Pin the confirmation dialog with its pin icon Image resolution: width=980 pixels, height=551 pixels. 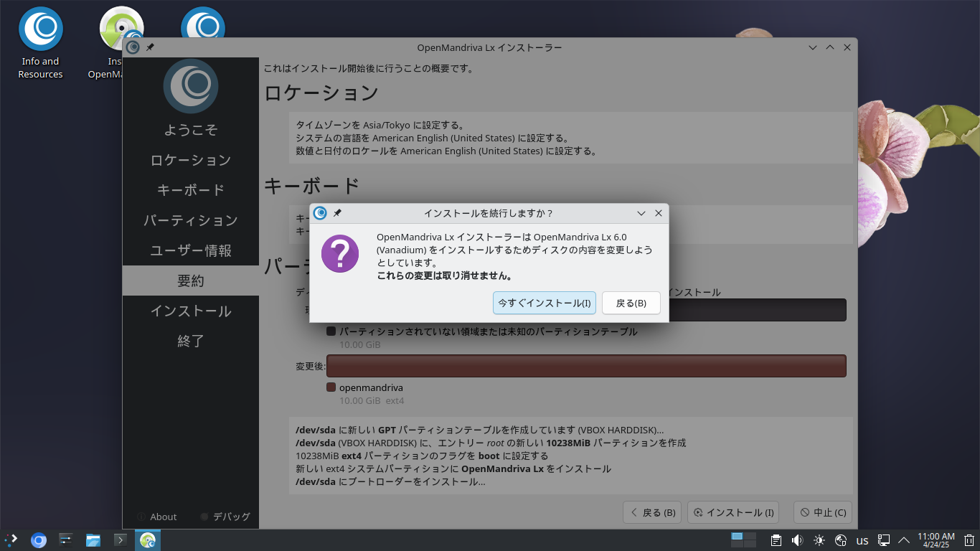click(337, 213)
